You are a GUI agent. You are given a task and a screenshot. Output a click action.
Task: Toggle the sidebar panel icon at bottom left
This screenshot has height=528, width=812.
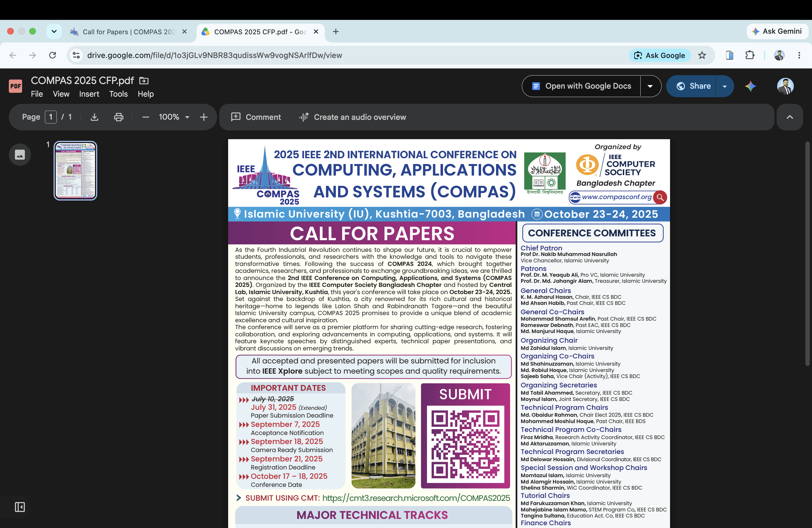20,507
